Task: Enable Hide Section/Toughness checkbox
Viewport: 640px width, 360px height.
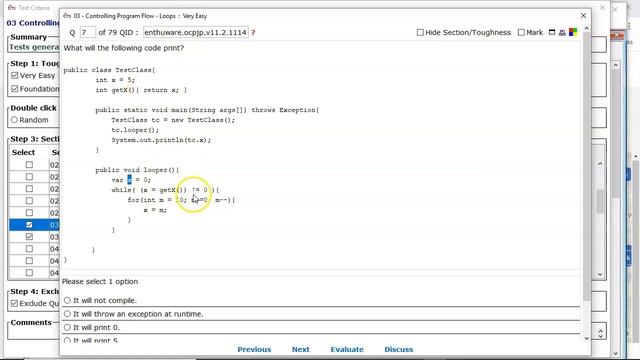Action: (x=420, y=32)
